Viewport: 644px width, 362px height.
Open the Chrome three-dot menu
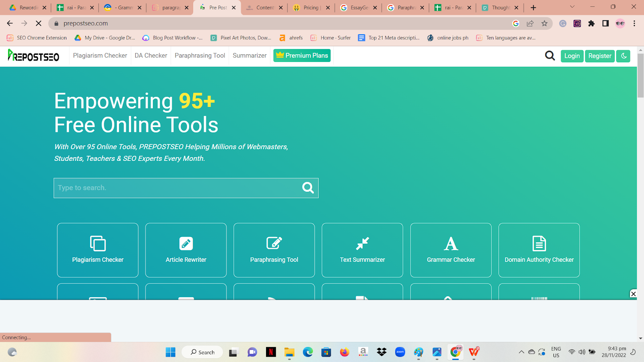[x=634, y=23]
